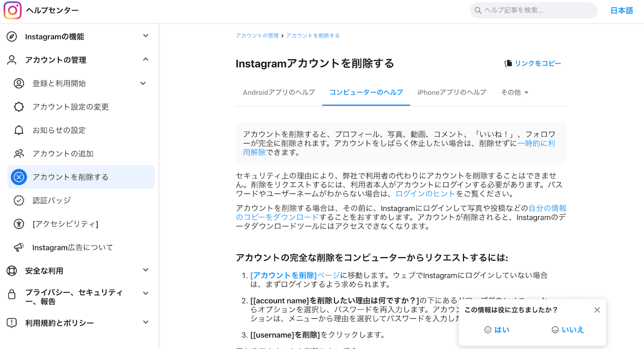Screen dimensions: 644x349
Task: Click the accessibility icon beside [アクセシビリティ]
Action: click(19, 224)
